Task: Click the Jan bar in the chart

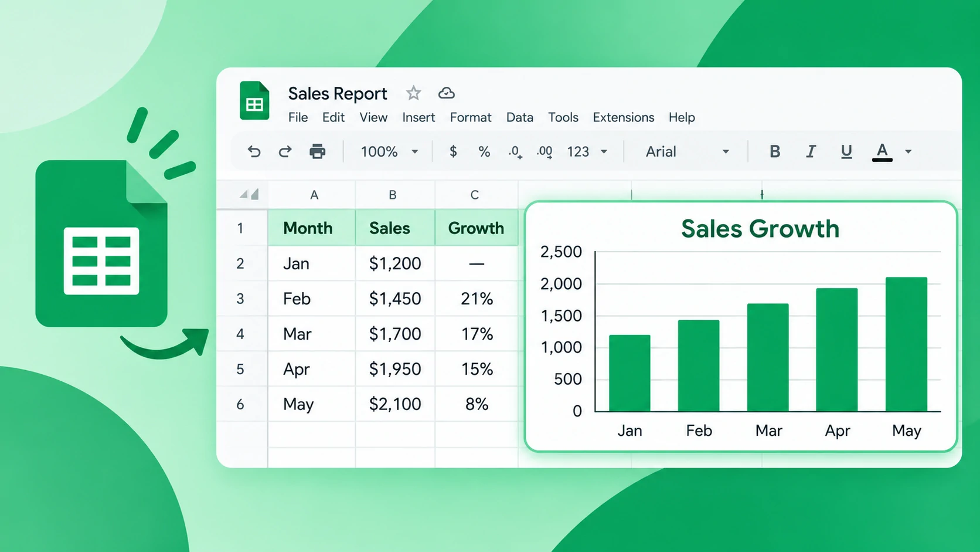Action: 629,373
